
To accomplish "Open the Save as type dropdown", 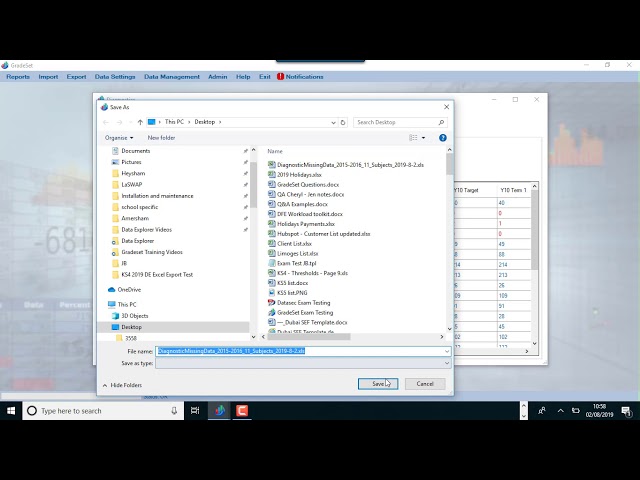I will point(447,363).
